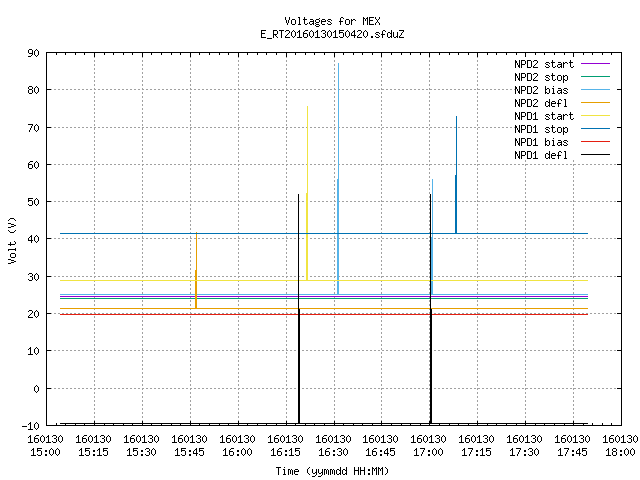Click the 18:00 time tick label
Image resolution: width=640 pixels, height=480 pixels.
(x=620, y=452)
